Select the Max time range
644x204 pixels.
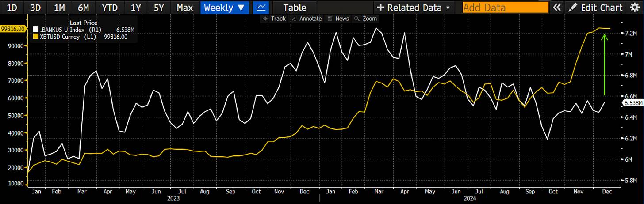pos(184,8)
